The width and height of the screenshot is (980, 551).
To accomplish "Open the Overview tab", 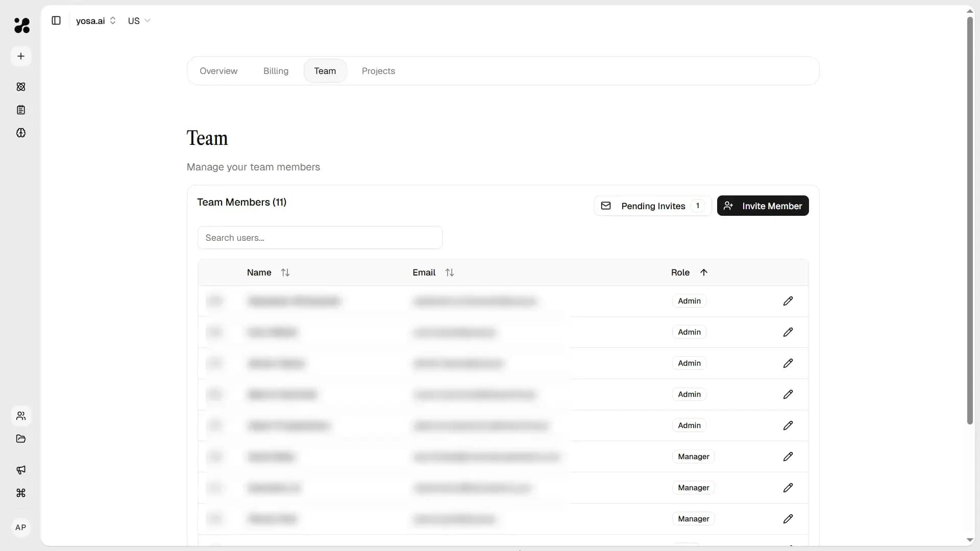I will (x=218, y=71).
